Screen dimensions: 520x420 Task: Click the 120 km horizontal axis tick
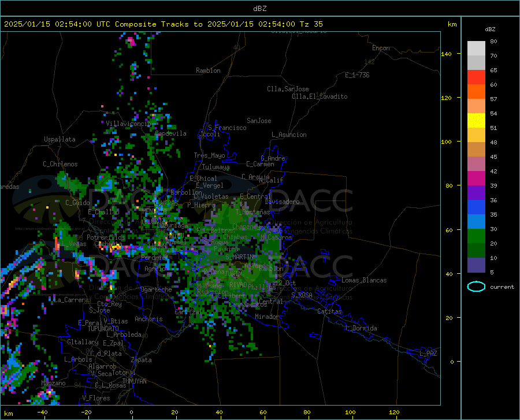tap(394, 412)
